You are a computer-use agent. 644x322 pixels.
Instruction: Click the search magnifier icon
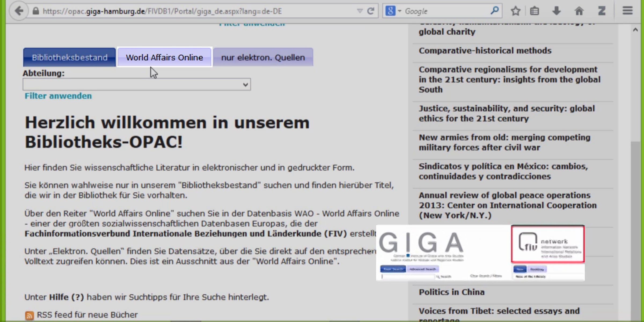click(x=495, y=11)
